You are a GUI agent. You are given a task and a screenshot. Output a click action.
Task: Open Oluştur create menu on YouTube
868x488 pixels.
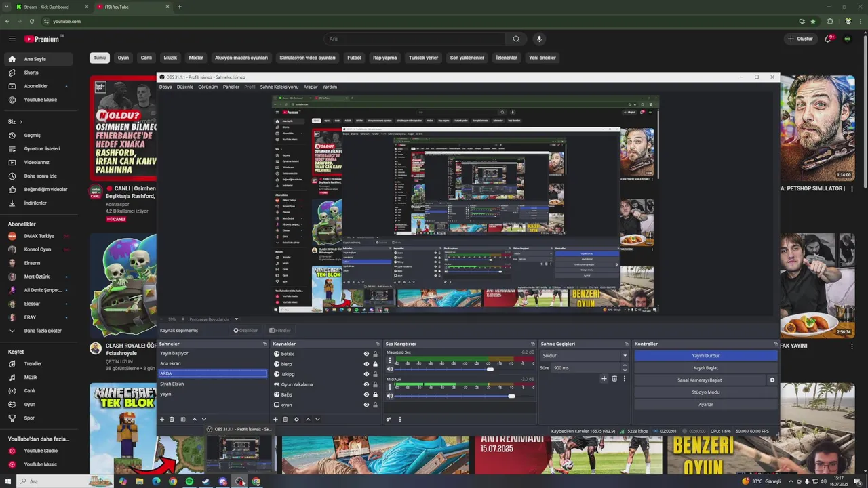[x=800, y=39]
